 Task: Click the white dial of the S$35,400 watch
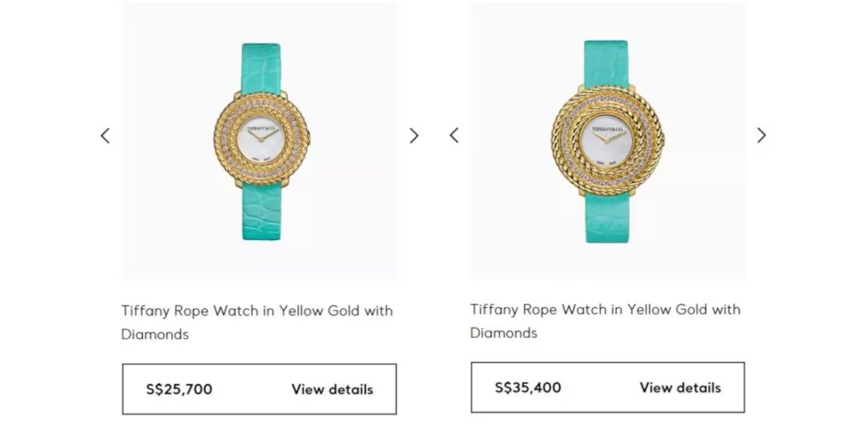coord(606,142)
